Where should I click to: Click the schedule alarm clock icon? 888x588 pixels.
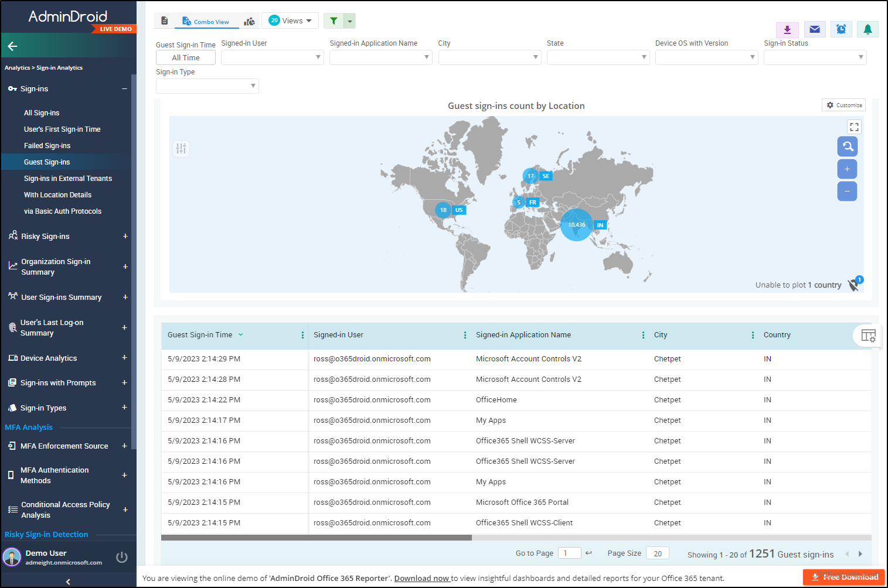click(x=841, y=29)
